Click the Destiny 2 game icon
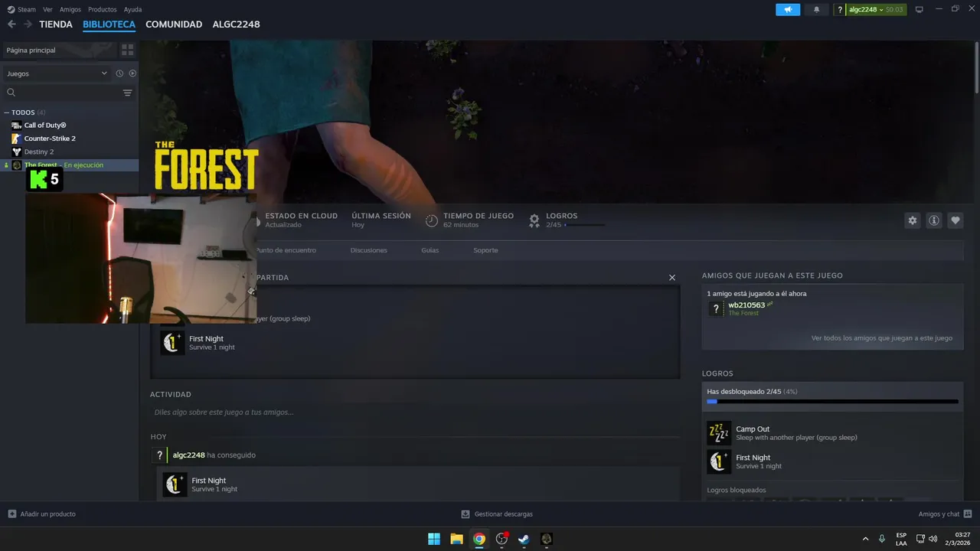The height and width of the screenshot is (551, 980). point(17,152)
